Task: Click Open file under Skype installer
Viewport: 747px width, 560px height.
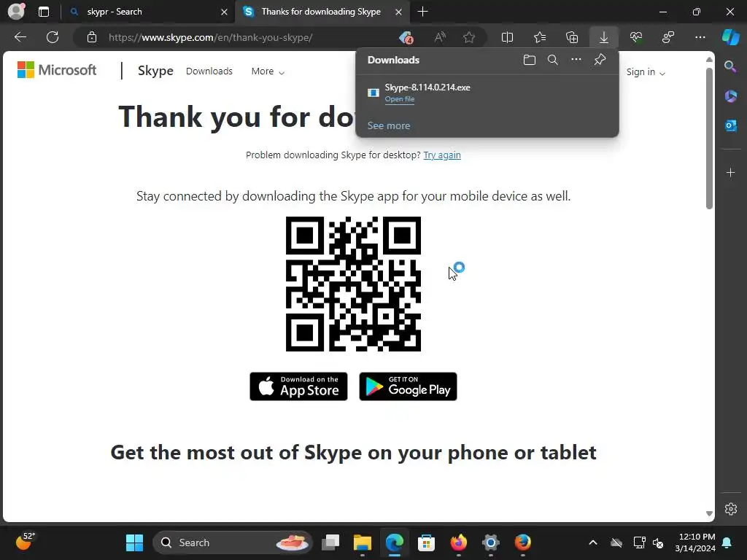Action: coord(399,99)
